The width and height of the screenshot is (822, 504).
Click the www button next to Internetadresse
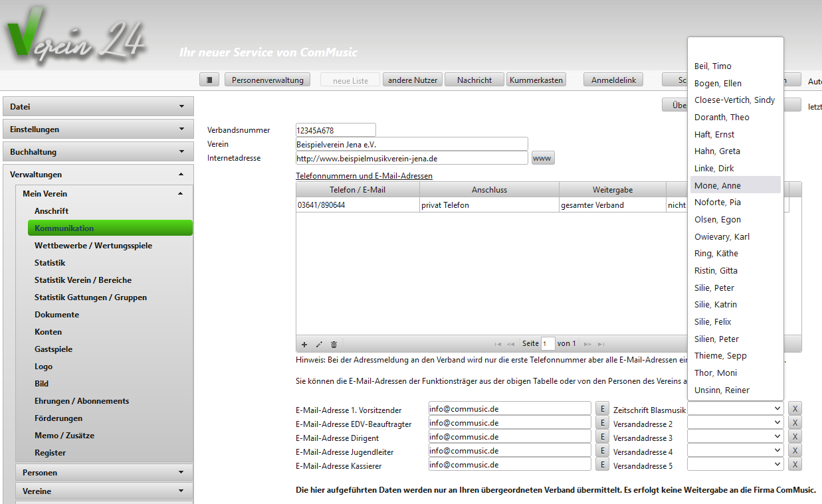coord(542,158)
